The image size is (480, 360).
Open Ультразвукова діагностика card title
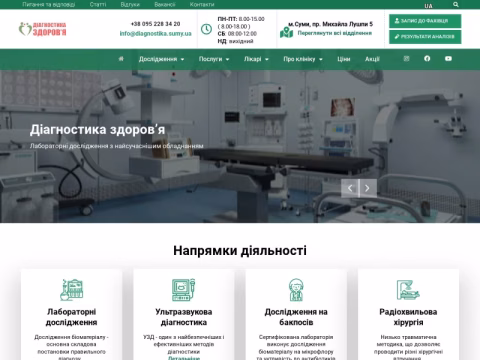pos(184,317)
